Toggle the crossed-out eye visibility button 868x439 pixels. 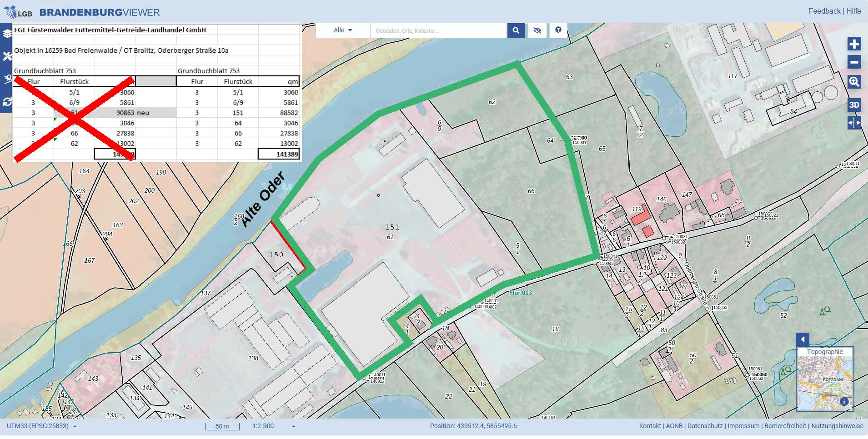(x=537, y=30)
